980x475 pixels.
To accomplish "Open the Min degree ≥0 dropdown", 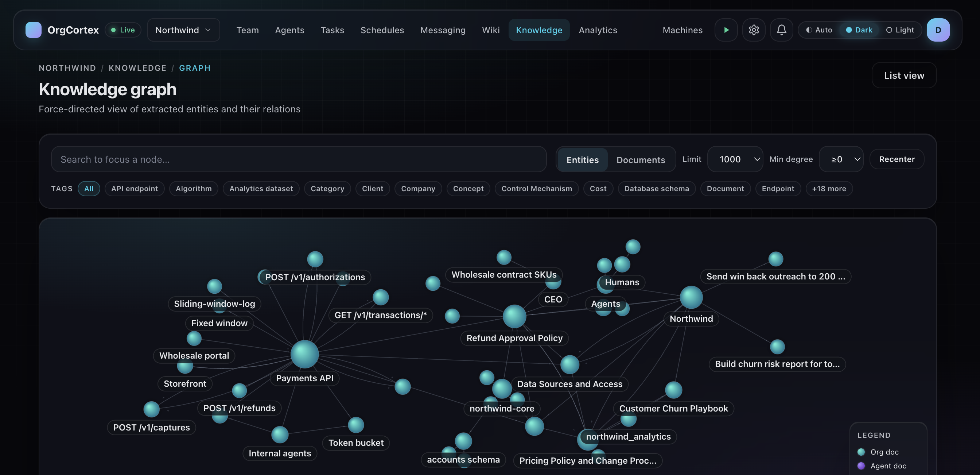I will pos(841,159).
